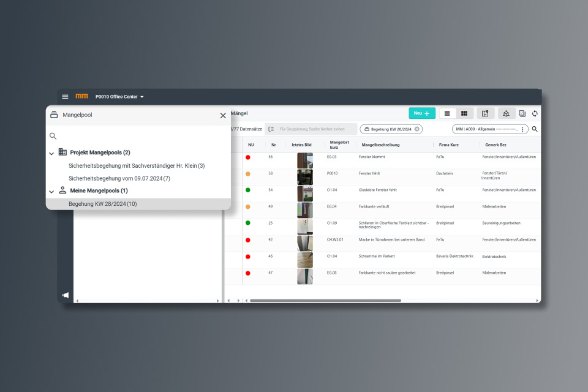Click the multi-select checkbox icon in toolbar
This screenshot has width=588, height=392.
click(x=522, y=113)
